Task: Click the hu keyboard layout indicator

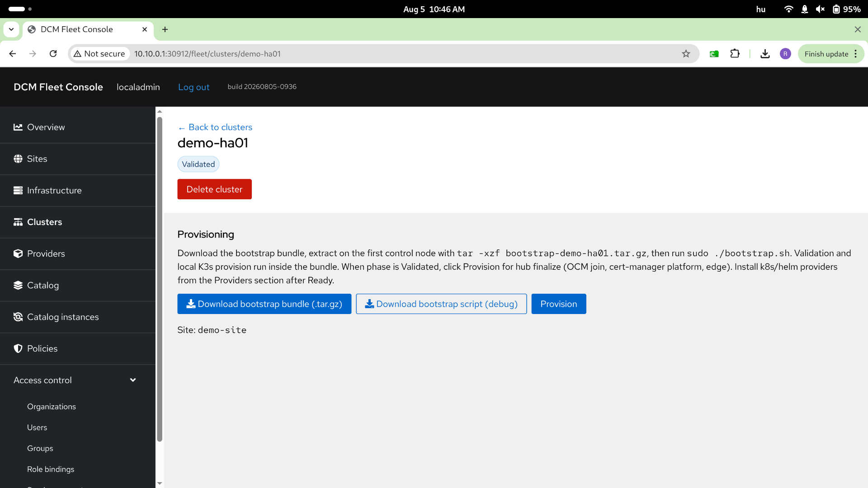Action: [x=761, y=9]
